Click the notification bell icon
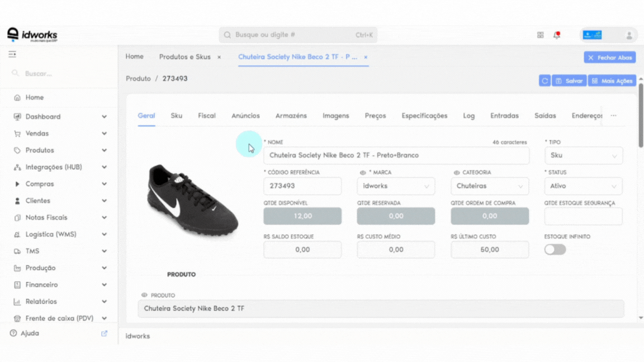The width and height of the screenshot is (644, 362). point(557,35)
